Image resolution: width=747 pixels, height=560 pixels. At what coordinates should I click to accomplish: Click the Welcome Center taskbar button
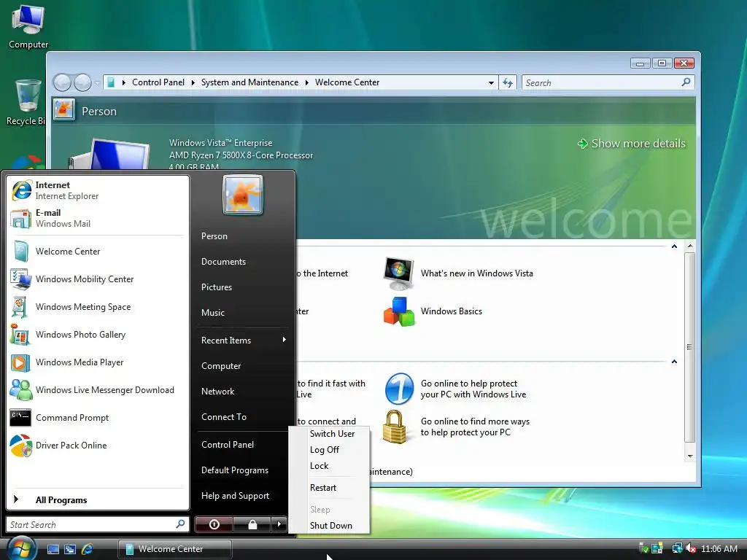click(174, 549)
